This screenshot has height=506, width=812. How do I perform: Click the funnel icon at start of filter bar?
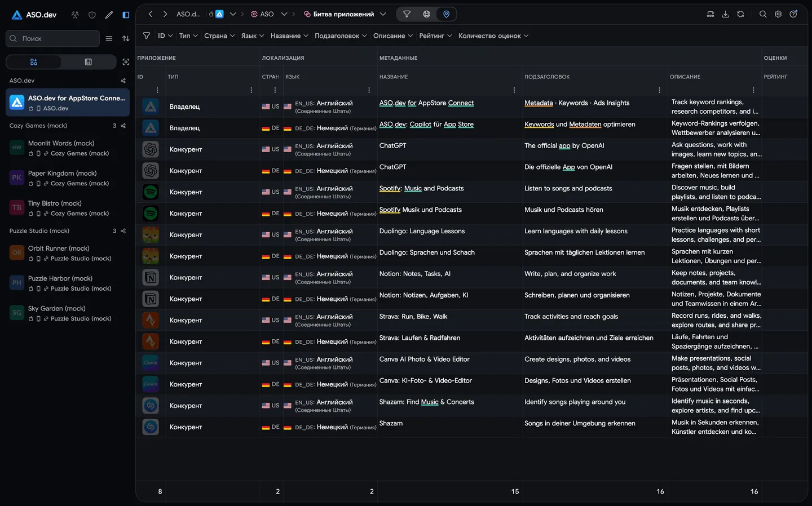click(x=147, y=35)
